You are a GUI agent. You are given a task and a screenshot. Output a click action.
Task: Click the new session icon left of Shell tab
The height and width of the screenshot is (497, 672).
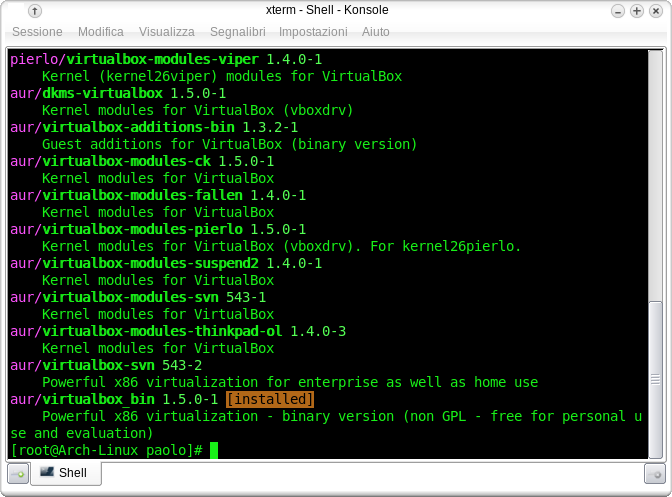(18, 473)
